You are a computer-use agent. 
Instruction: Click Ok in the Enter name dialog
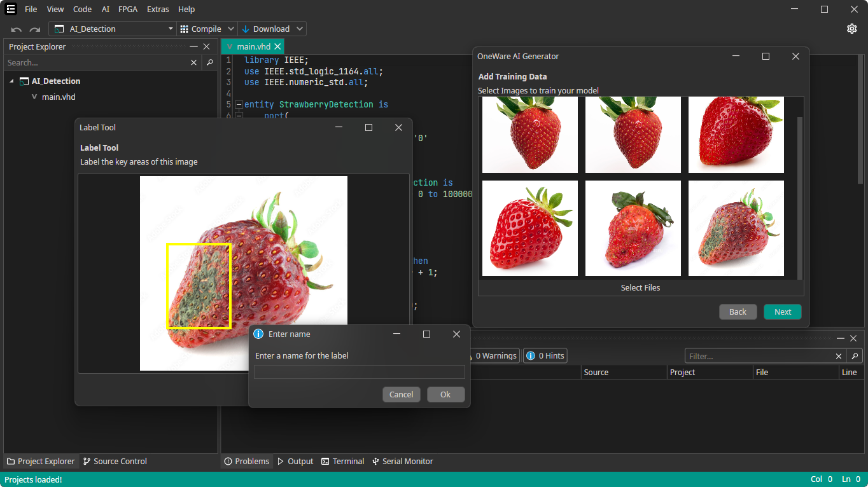pyautogui.click(x=445, y=394)
